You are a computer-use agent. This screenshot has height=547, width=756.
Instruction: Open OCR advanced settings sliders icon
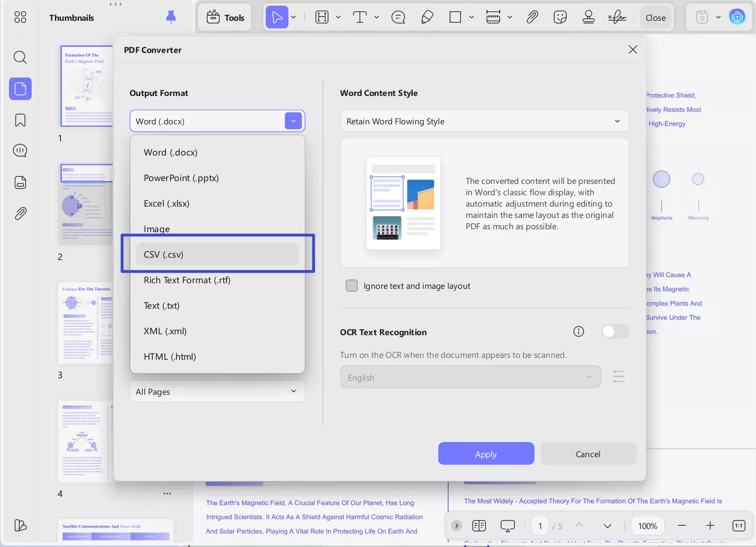pyautogui.click(x=618, y=377)
